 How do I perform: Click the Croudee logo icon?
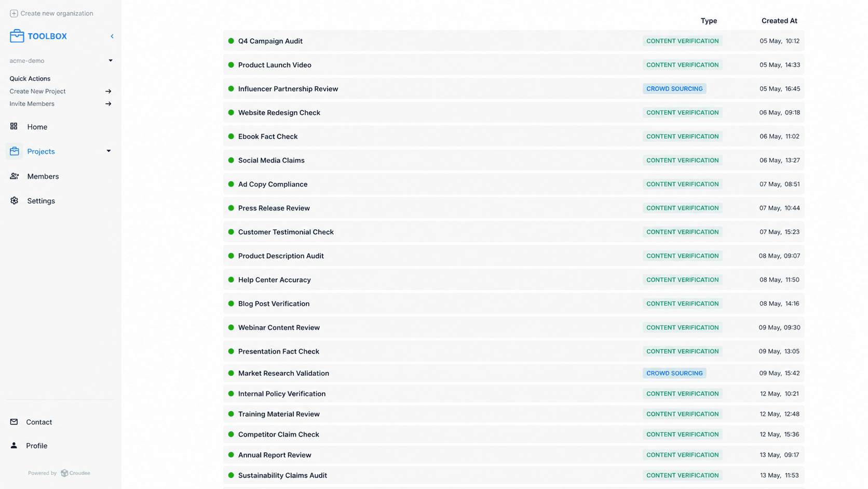[64, 473]
